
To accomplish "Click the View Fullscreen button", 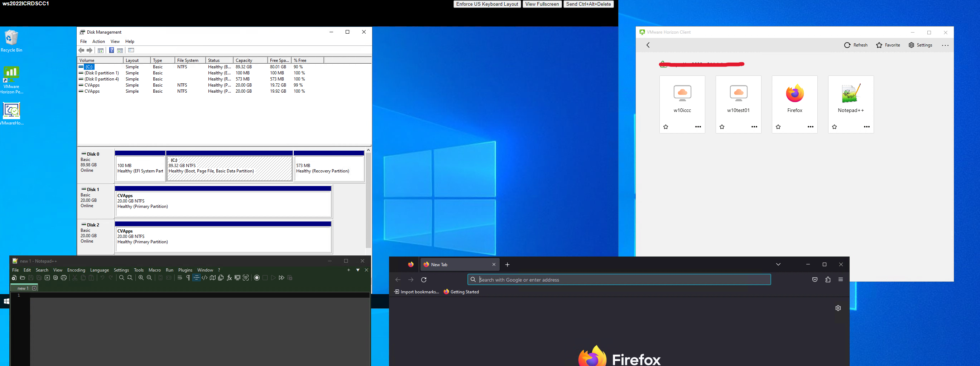I will [x=542, y=4].
